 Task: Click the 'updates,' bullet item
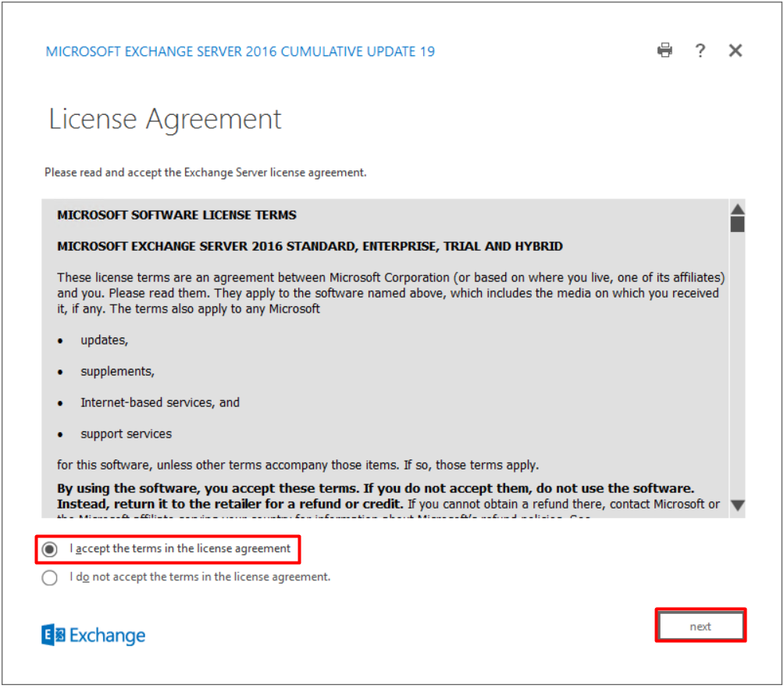(x=105, y=341)
